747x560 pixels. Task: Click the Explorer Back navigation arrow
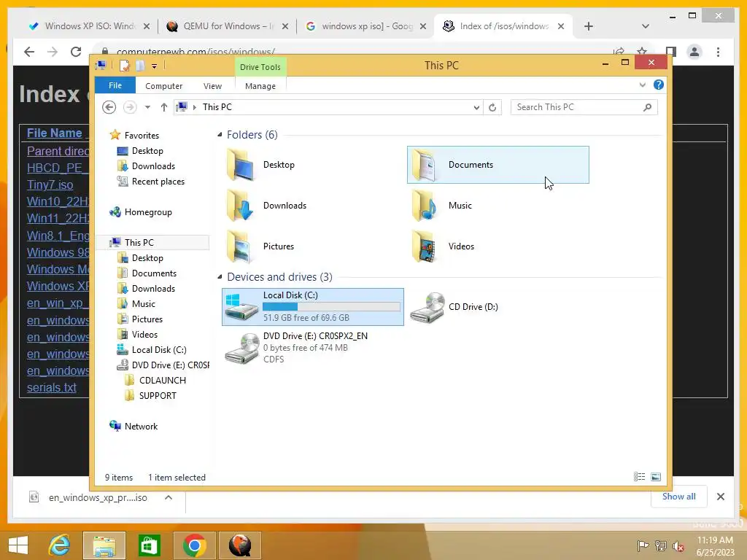(109, 107)
